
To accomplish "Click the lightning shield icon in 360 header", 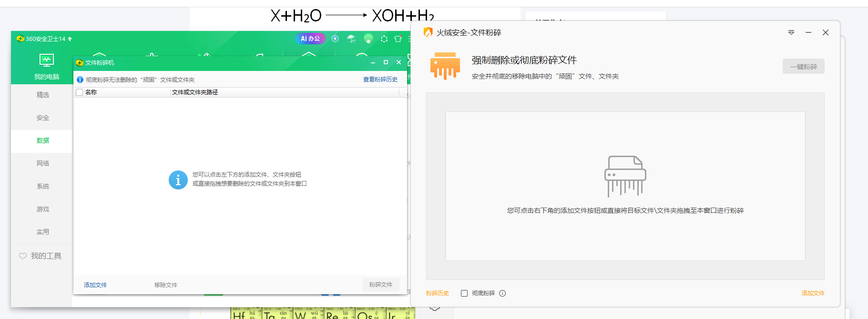I will coord(335,39).
